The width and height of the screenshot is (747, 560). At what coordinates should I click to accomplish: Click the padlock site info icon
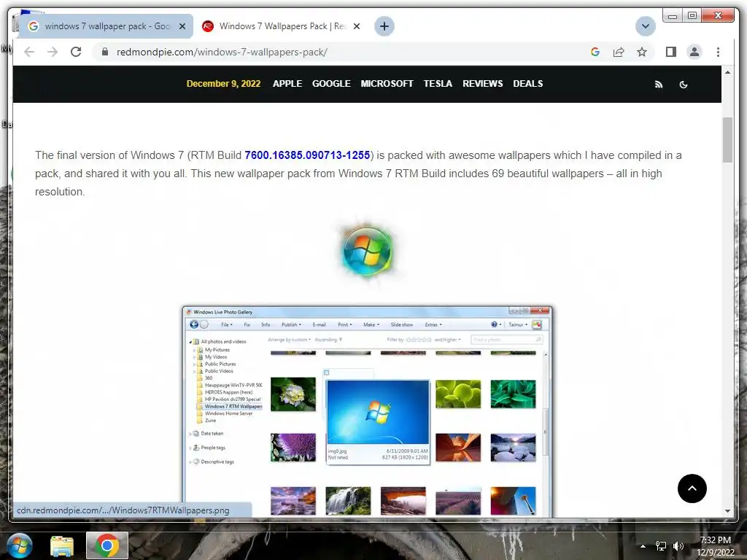click(x=105, y=52)
